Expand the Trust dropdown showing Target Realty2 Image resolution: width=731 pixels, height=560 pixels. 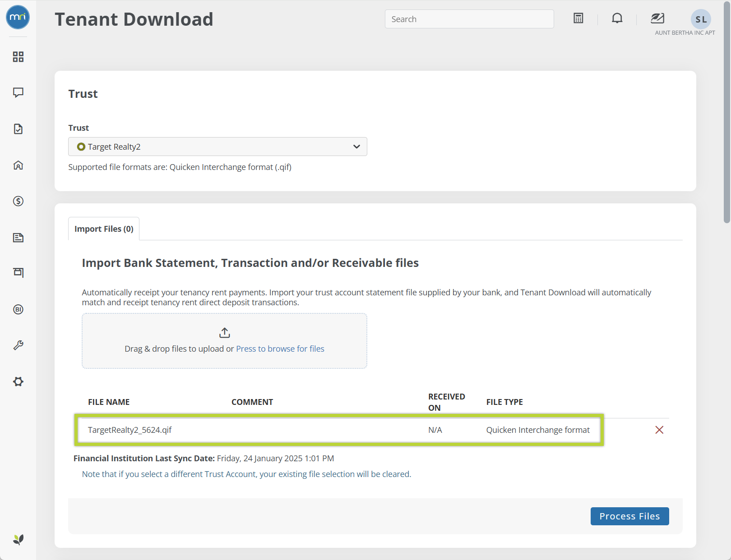pos(217,147)
